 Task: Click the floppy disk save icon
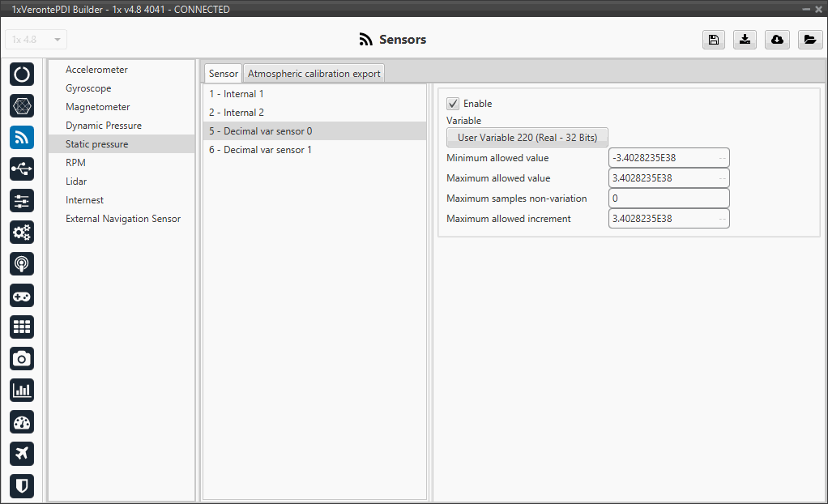[714, 40]
